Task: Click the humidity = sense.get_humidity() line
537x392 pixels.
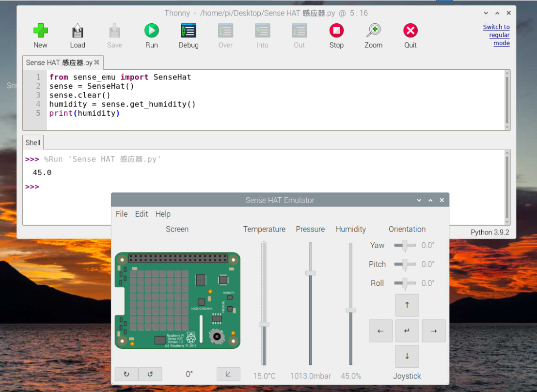Action: tap(122, 104)
